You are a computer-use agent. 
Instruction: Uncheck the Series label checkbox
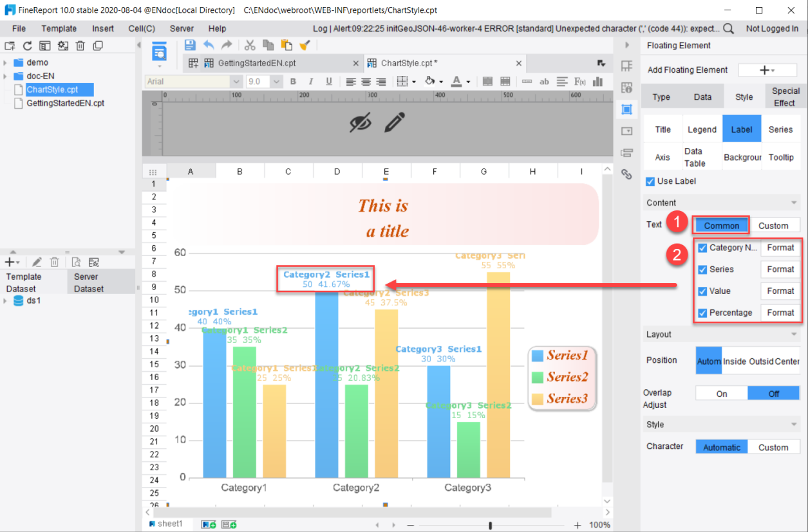click(x=702, y=270)
